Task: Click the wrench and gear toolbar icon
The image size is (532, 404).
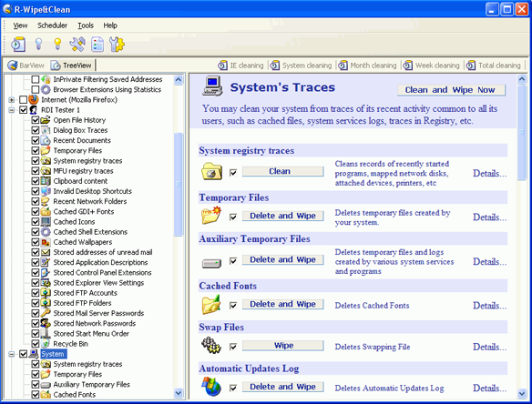Action: pos(117,45)
